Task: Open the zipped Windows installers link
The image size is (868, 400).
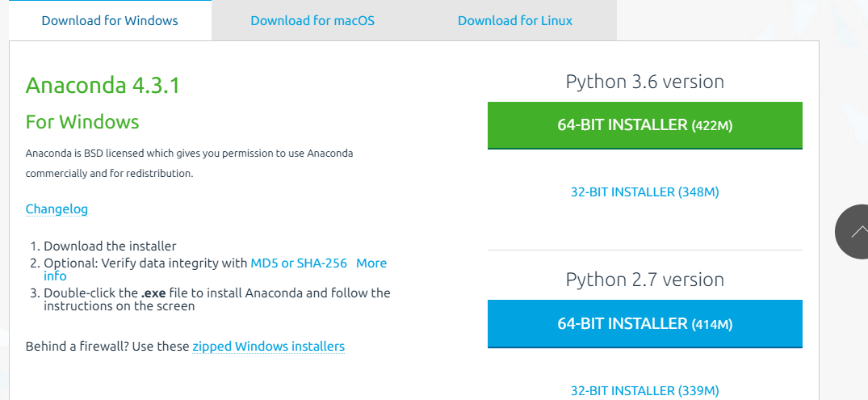Action: [268, 347]
